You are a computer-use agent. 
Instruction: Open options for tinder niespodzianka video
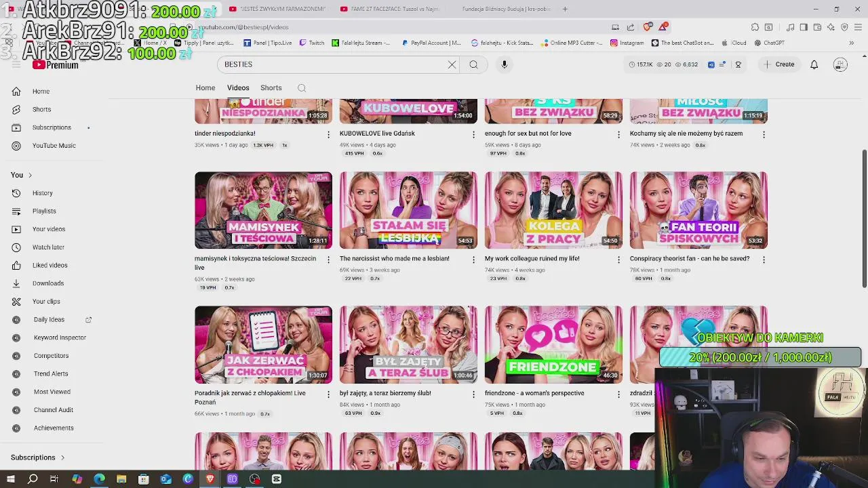coord(328,135)
